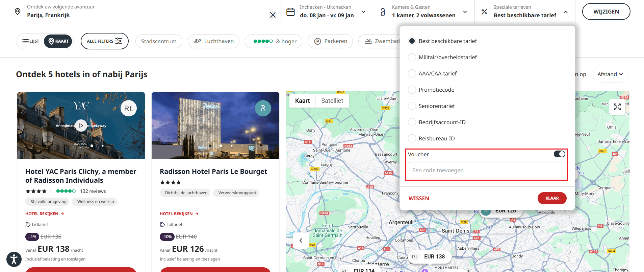Collapse Speciale tarieven dropdown
644x272 pixels.
[x=566, y=12]
